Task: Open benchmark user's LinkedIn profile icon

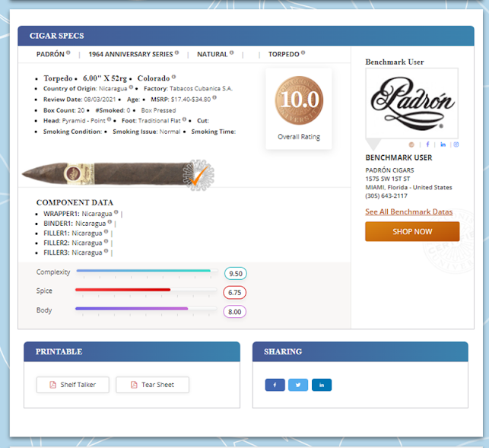Action: [443, 144]
